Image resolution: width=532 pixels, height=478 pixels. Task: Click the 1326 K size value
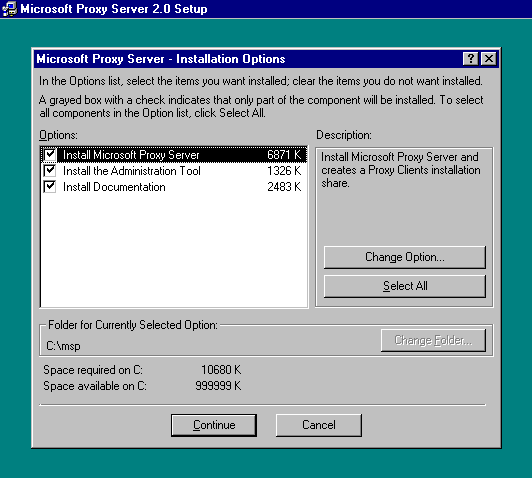click(284, 171)
